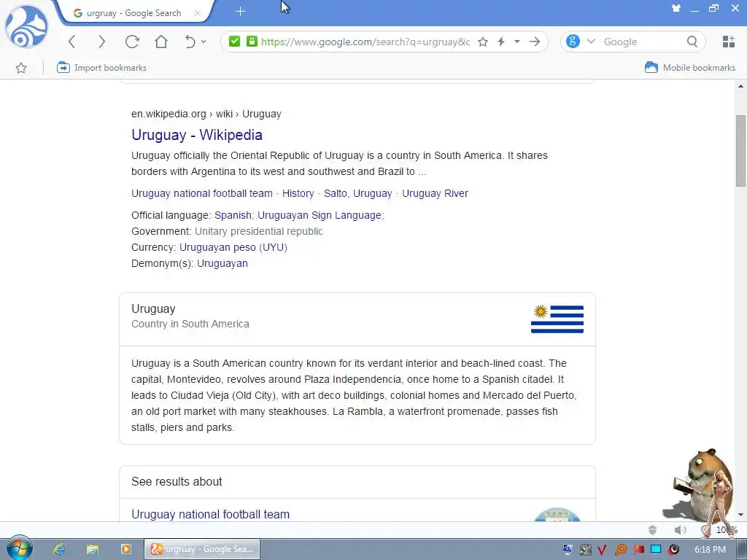The width and height of the screenshot is (747, 560).
Task: Bookmark this page with the address bar star
Action: pos(483,42)
